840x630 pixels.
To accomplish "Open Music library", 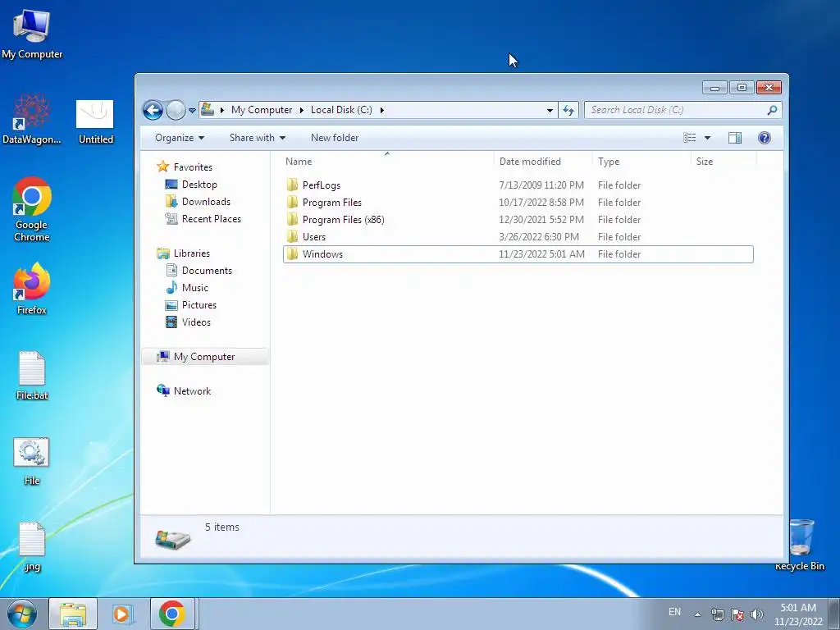I will click(195, 288).
